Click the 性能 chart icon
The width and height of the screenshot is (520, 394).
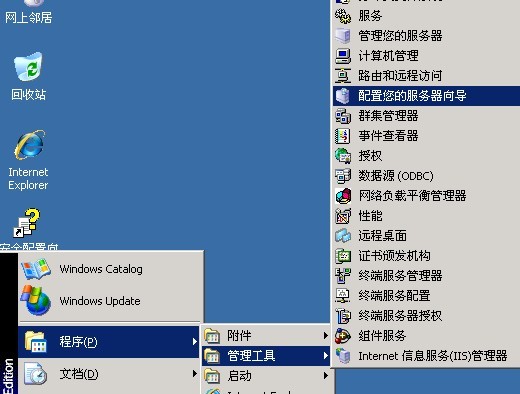(x=343, y=216)
